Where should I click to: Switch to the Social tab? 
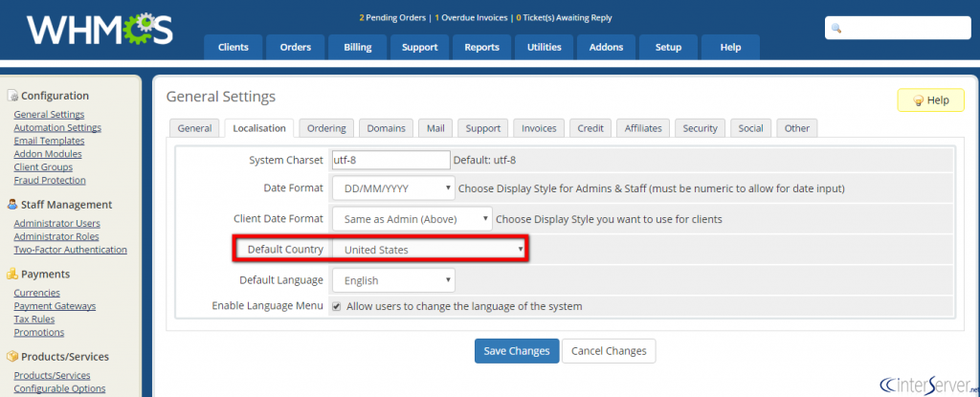750,128
